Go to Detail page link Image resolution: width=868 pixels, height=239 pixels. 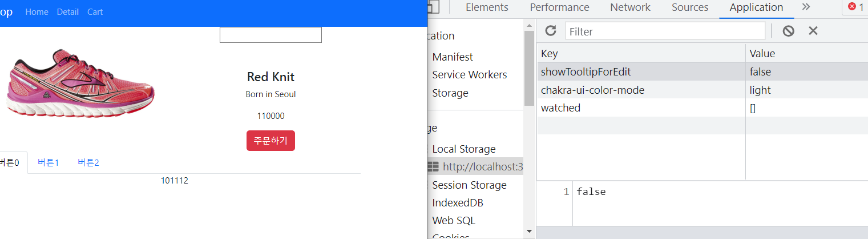(68, 11)
